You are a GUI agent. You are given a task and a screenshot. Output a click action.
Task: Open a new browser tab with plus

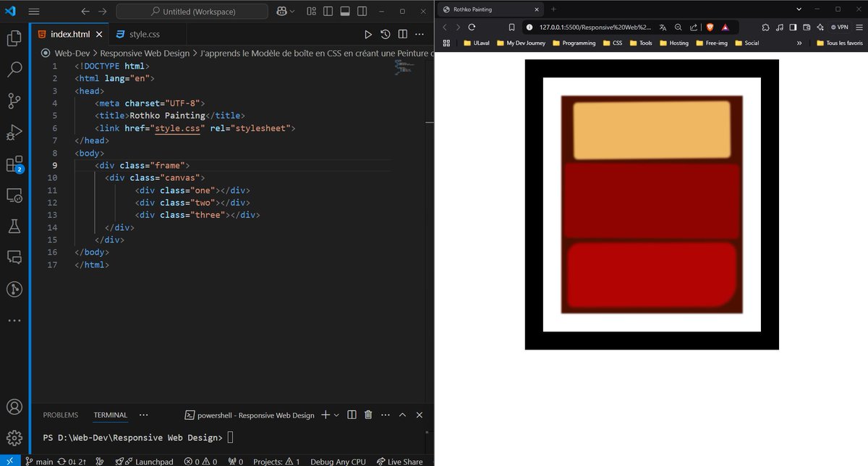tap(554, 9)
